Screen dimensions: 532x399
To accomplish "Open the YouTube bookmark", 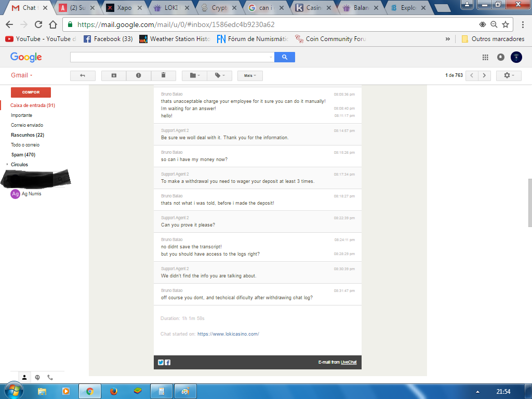I will point(41,39).
